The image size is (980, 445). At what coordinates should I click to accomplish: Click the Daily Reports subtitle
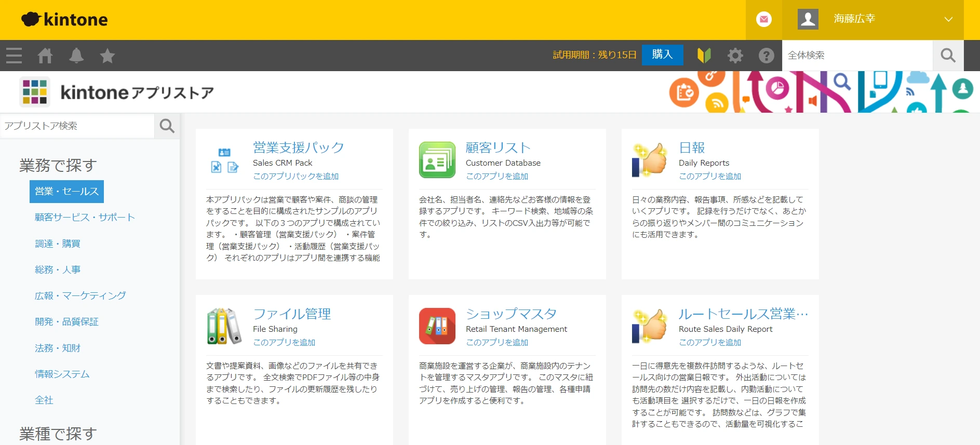[x=704, y=163]
